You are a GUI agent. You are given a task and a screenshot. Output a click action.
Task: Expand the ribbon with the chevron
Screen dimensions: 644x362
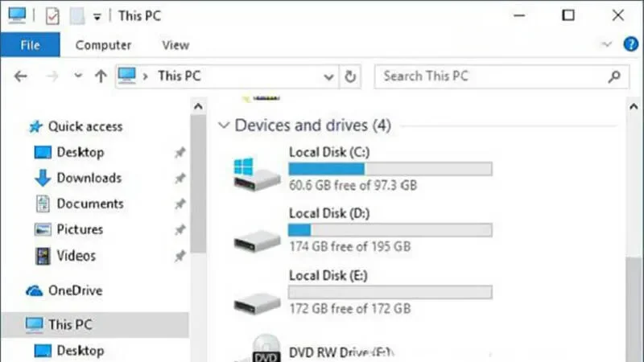(607, 44)
